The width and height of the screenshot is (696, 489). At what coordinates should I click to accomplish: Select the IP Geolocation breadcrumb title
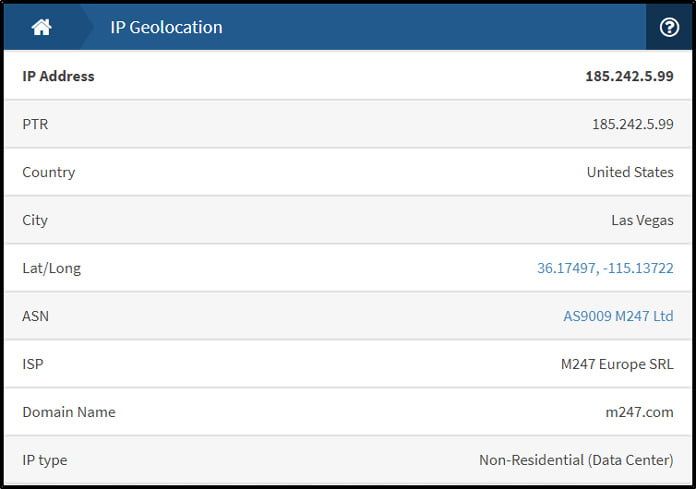pos(166,27)
